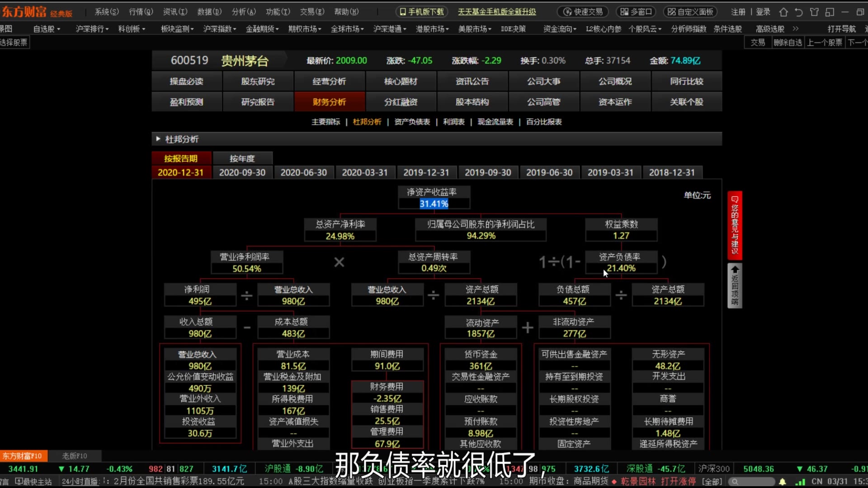The image size is (868, 488).
Task: Click the green signal strength icon
Action: (800, 482)
